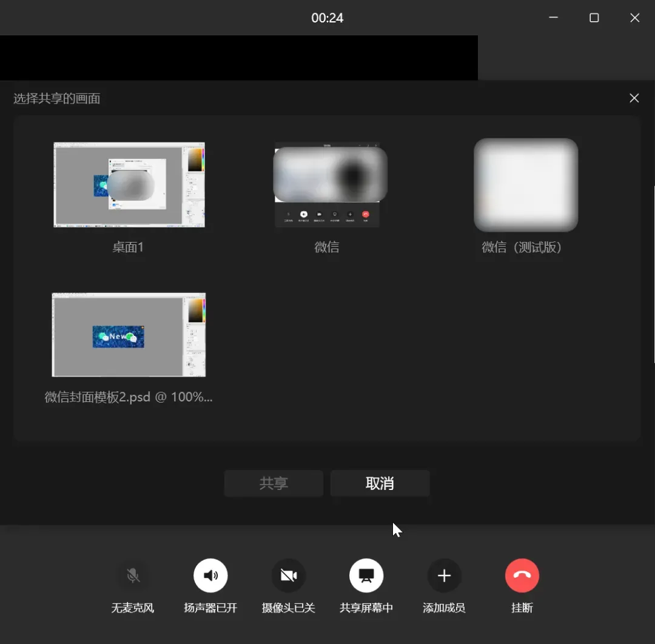Choose the 微信（测试版）window thumbnail
The width and height of the screenshot is (655, 644).
point(526,184)
